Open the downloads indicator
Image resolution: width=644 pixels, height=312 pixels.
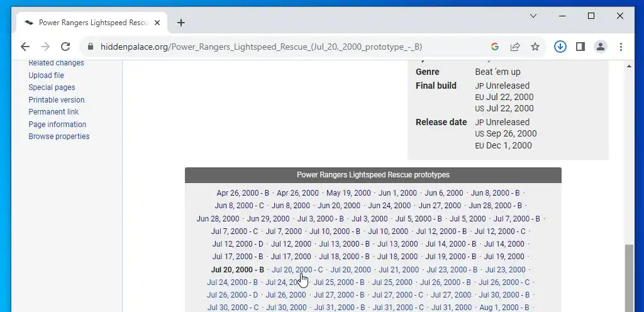(x=560, y=47)
